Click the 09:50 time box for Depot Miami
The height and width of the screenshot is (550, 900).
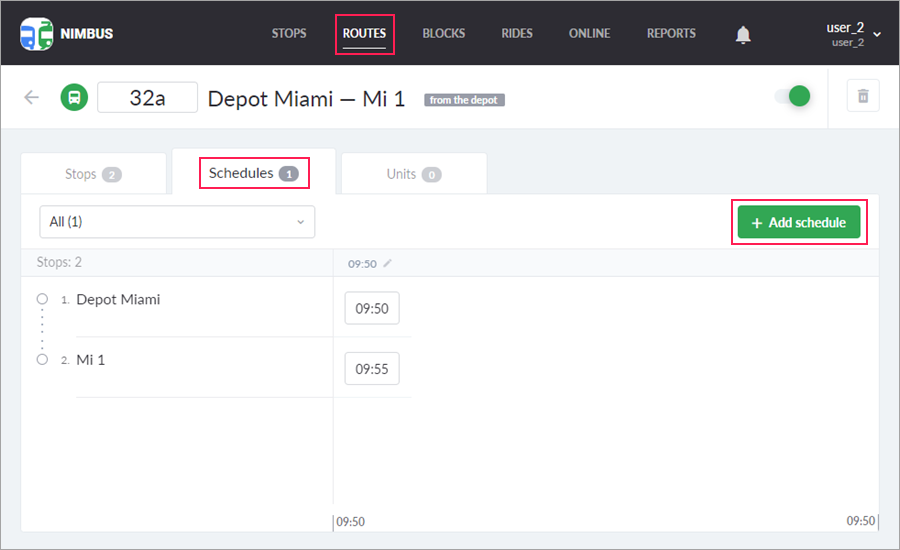pos(372,308)
